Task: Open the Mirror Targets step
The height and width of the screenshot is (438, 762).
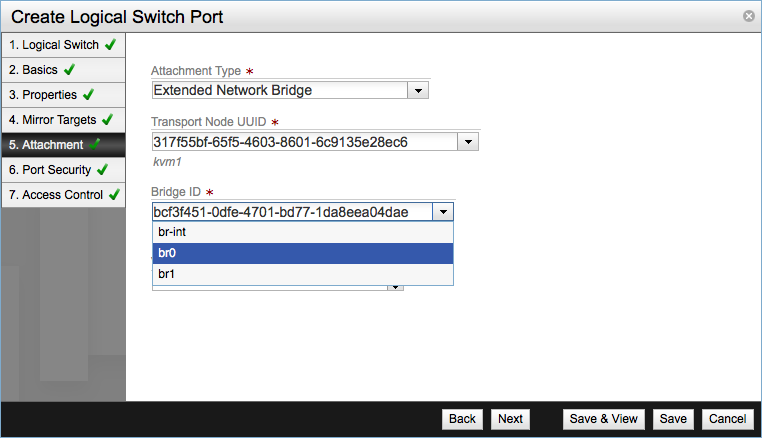Action: (62, 120)
